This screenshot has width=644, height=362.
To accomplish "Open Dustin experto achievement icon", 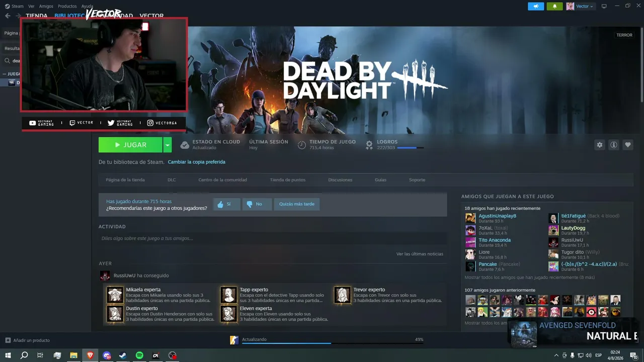I will 115,314.
